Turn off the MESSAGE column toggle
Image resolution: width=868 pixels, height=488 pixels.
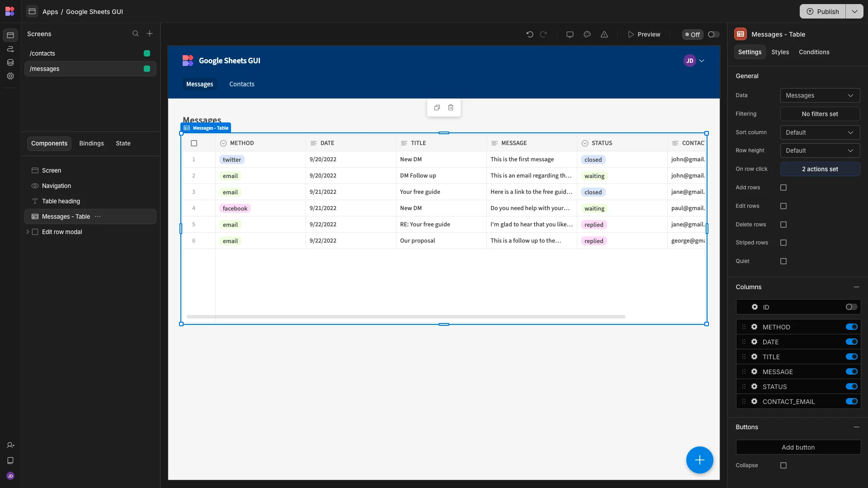pos(852,372)
